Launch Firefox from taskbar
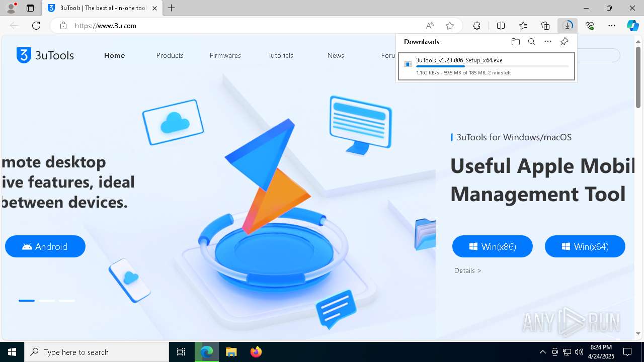 coord(256,352)
